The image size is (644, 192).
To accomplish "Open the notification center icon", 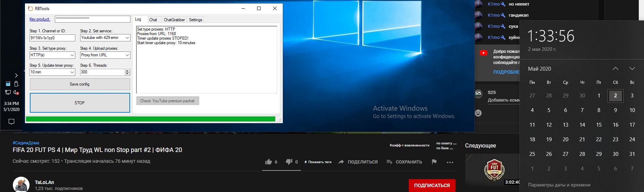I will [11, 121].
